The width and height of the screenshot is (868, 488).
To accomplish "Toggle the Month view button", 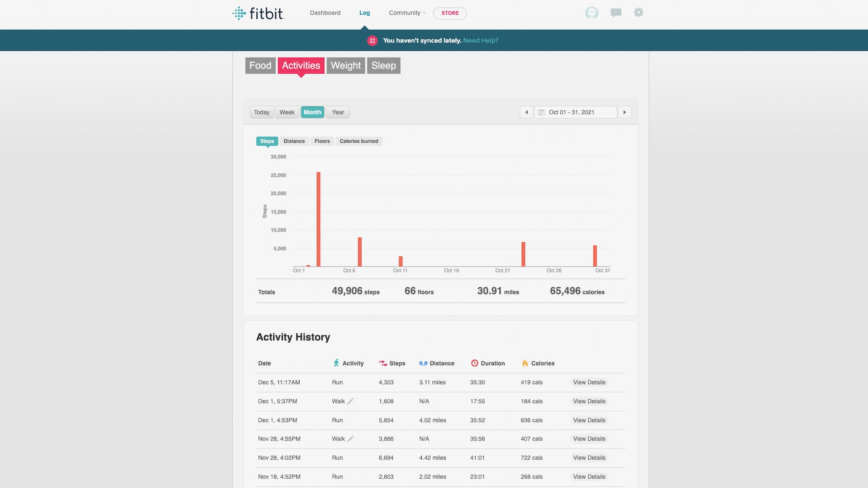I will point(312,112).
